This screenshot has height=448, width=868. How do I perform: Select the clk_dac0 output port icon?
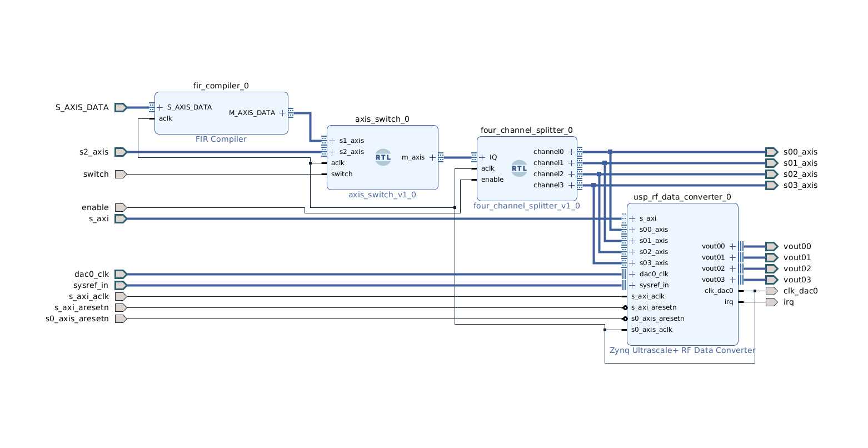[x=771, y=291]
